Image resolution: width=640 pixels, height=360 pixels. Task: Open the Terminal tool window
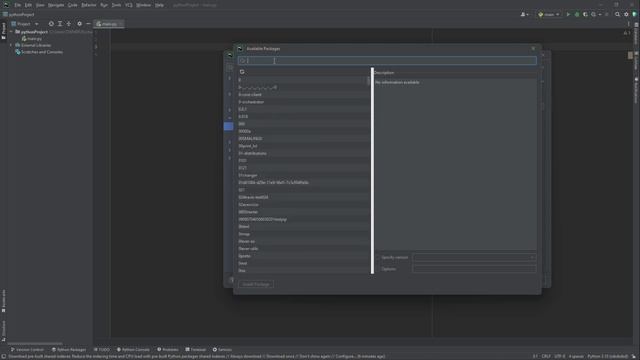(196, 350)
